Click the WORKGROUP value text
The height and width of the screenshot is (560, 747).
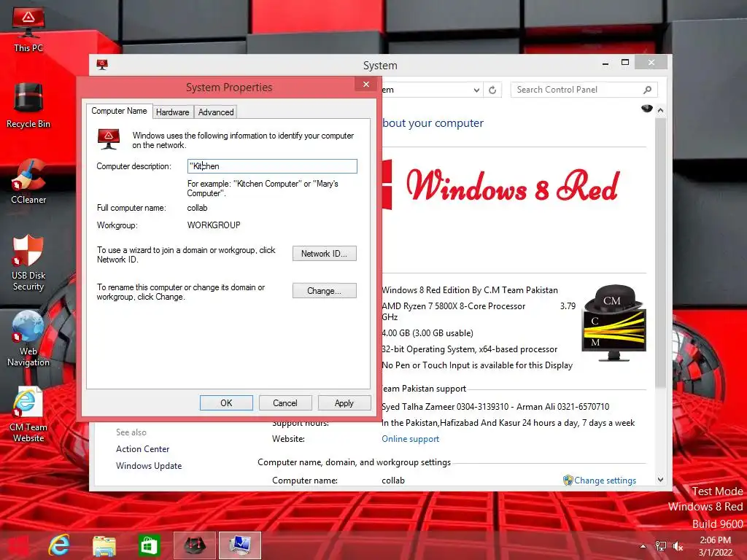214,225
